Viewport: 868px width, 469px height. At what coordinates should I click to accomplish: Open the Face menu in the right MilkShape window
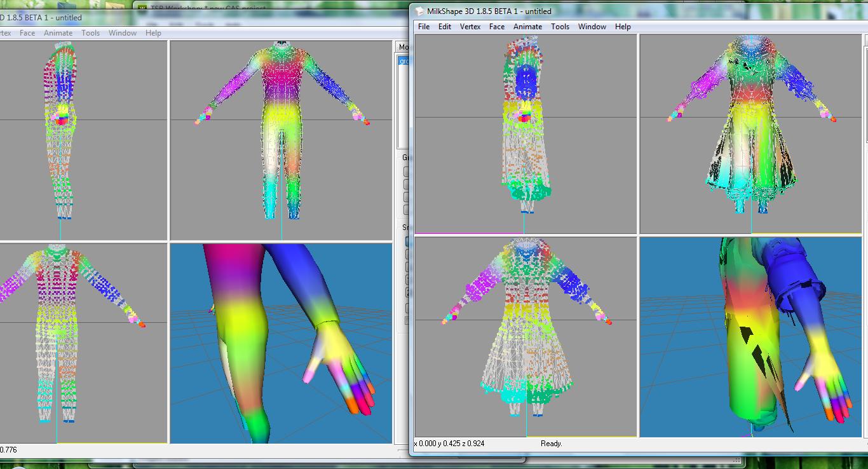click(x=497, y=27)
